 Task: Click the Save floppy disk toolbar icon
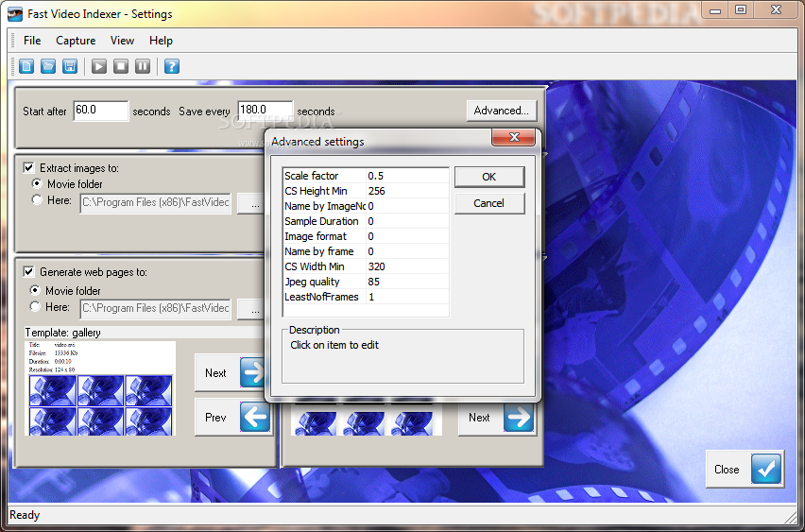[70, 66]
